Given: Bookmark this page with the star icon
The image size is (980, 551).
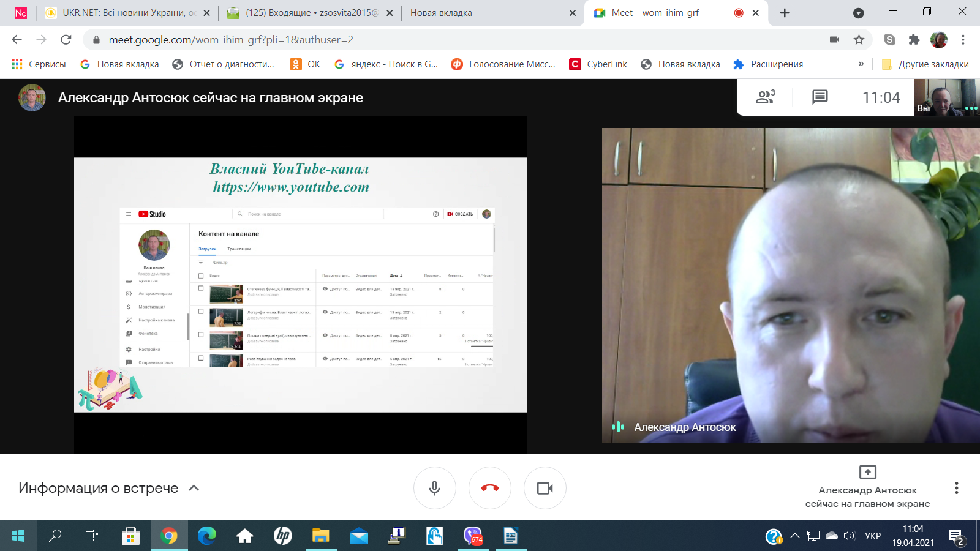Looking at the screenshot, I should pyautogui.click(x=859, y=40).
